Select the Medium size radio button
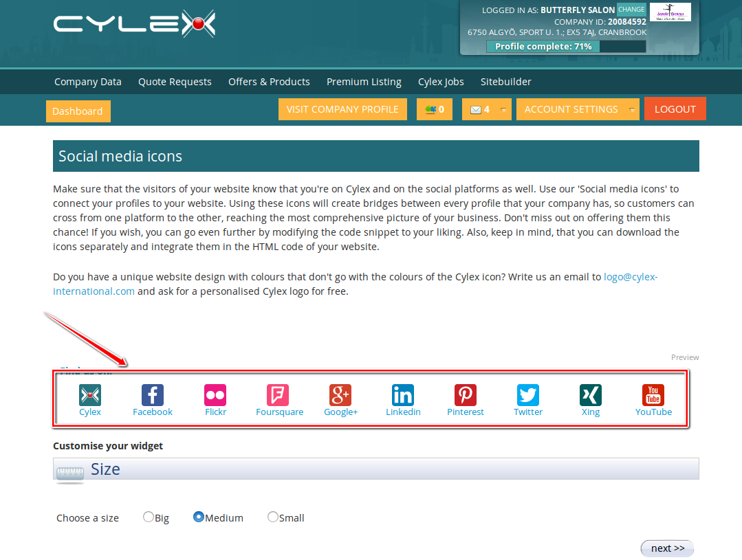The width and height of the screenshot is (742, 560). (199, 517)
